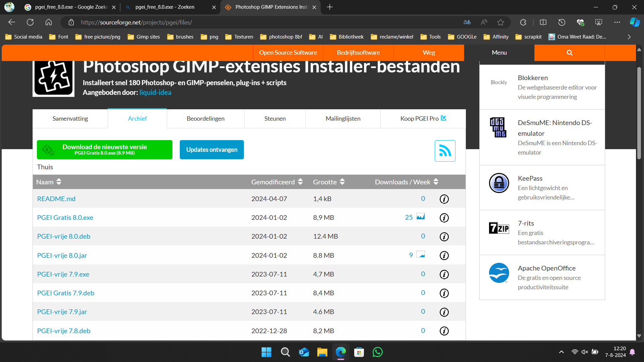644x362 pixels.
Task: Expand more bookmarks chevron
Action: point(629,37)
